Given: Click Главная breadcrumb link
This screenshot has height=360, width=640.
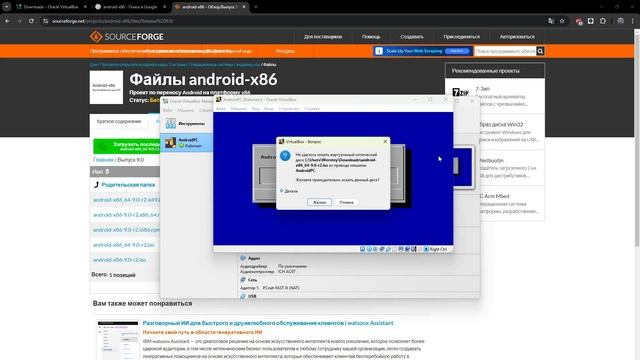Looking at the screenshot, I should [x=103, y=160].
